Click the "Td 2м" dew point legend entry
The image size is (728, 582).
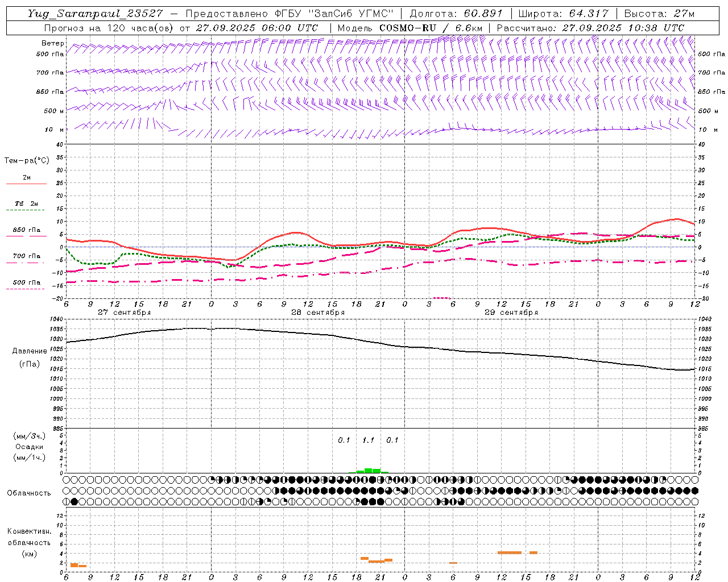26,203
